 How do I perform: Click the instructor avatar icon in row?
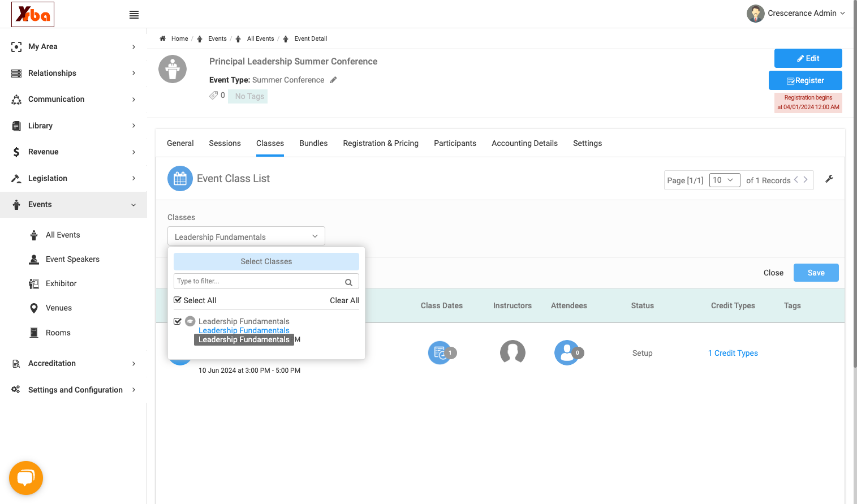[x=513, y=352]
